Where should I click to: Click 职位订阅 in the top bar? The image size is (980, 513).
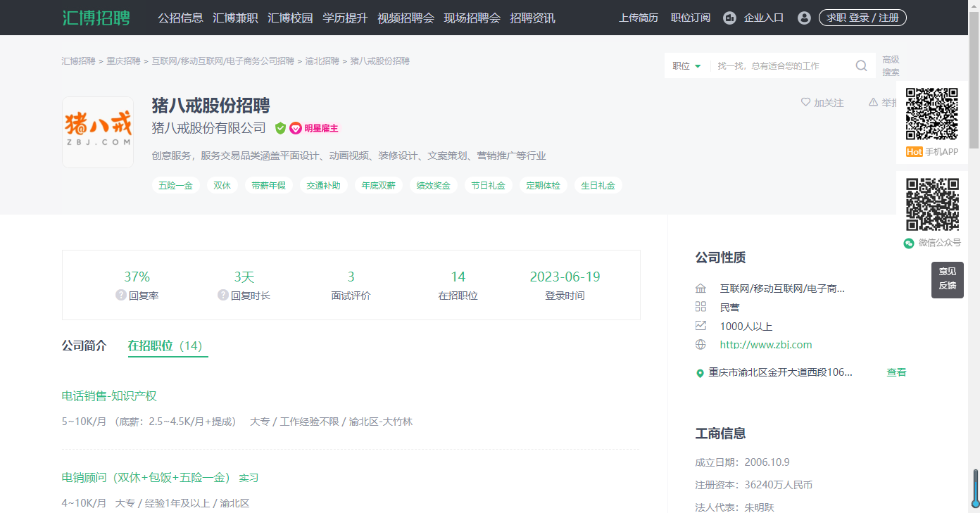point(691,18)
